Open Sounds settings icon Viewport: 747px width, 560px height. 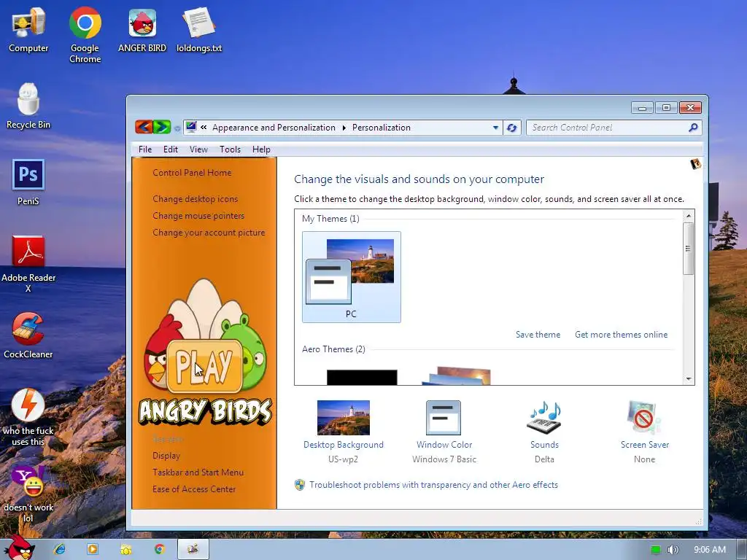pyautogui.click(x=544, y=417)
